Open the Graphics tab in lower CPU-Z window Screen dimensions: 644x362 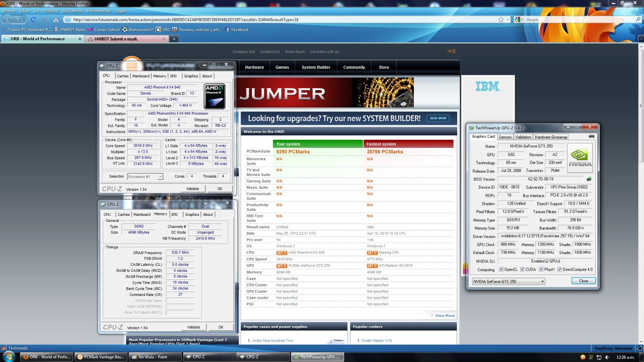tap(192, 215)
